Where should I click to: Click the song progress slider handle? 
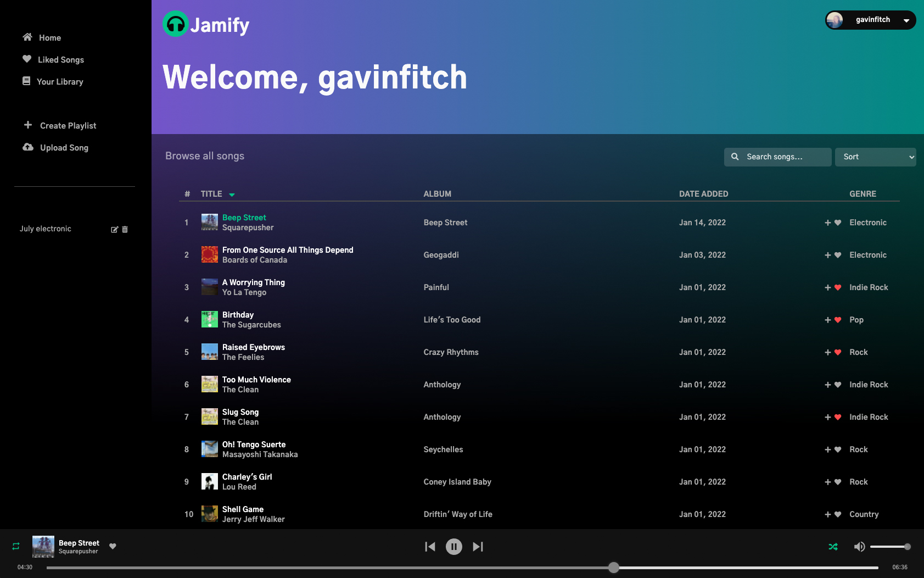614,568
